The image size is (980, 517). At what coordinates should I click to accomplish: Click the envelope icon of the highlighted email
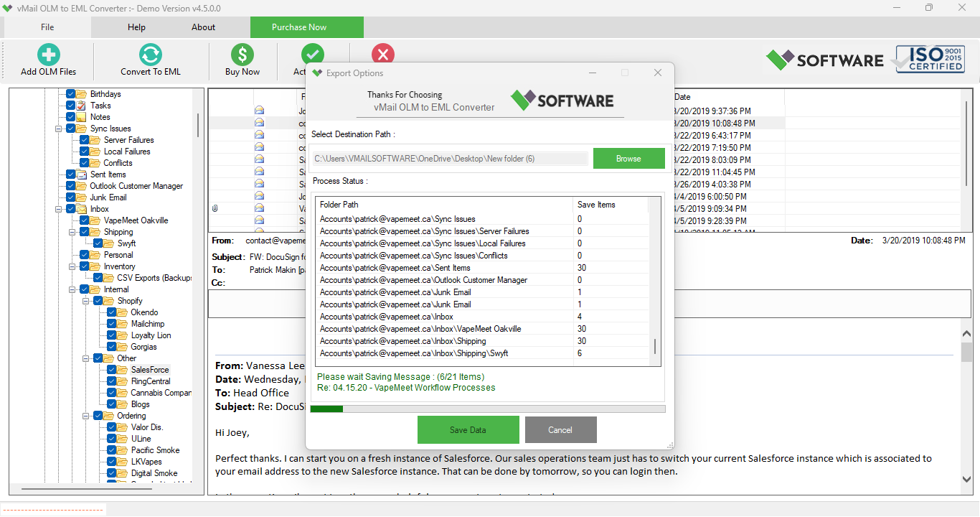(x=258, y=122)
